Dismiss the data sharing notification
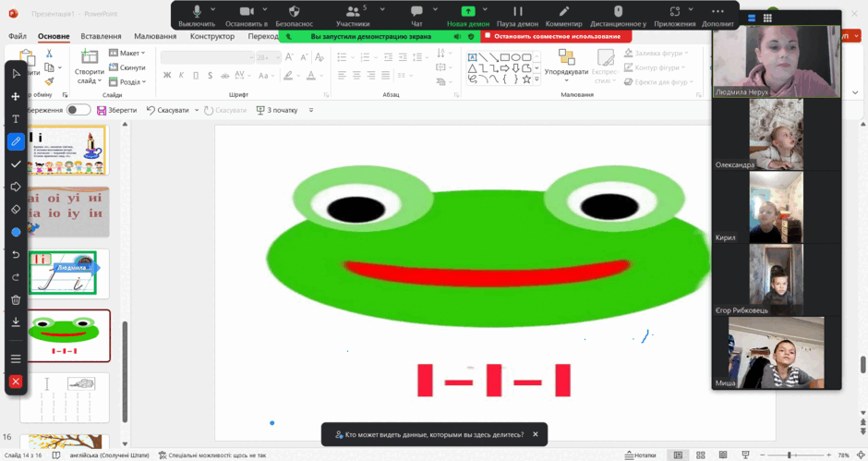This screenshot has height=461, width=868. [x=536, y=434]
